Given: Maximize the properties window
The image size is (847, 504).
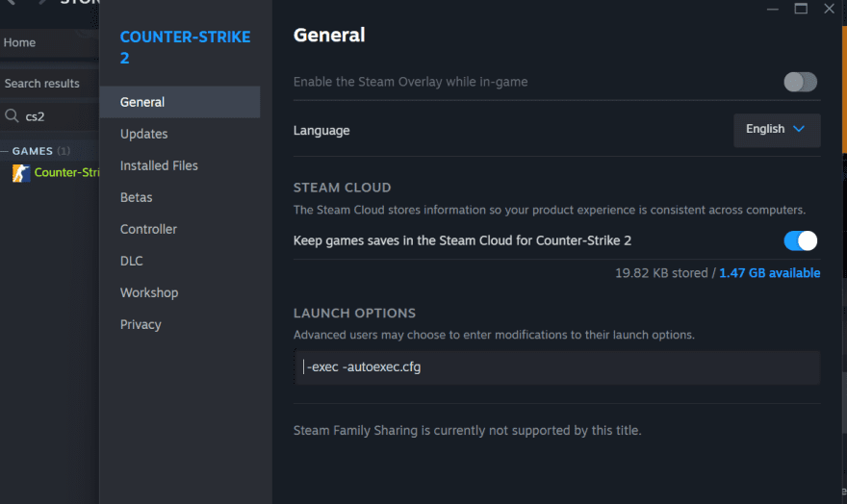Looking at the screenshot, I should point(801,8).
